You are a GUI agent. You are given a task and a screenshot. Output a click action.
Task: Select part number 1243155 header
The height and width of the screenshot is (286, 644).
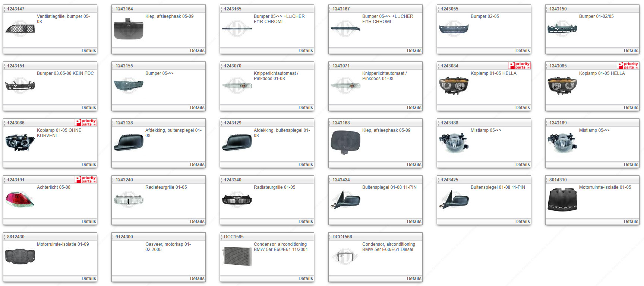124,66
